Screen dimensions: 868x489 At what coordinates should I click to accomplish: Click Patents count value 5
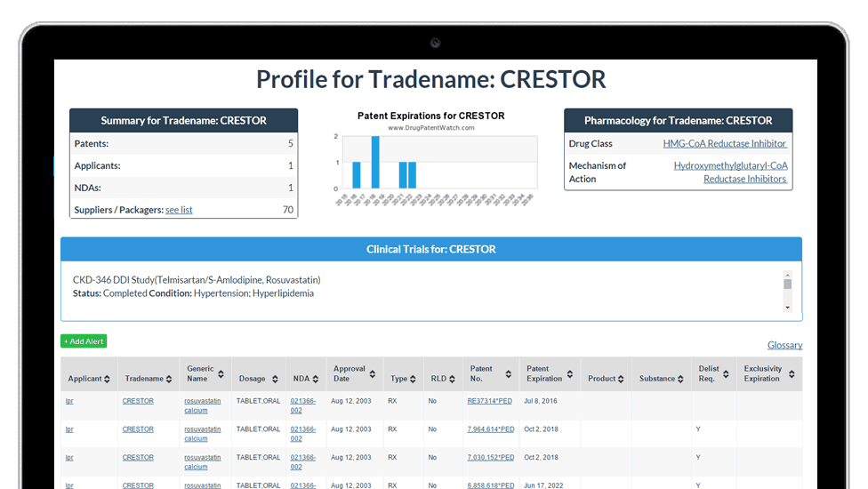290,143
